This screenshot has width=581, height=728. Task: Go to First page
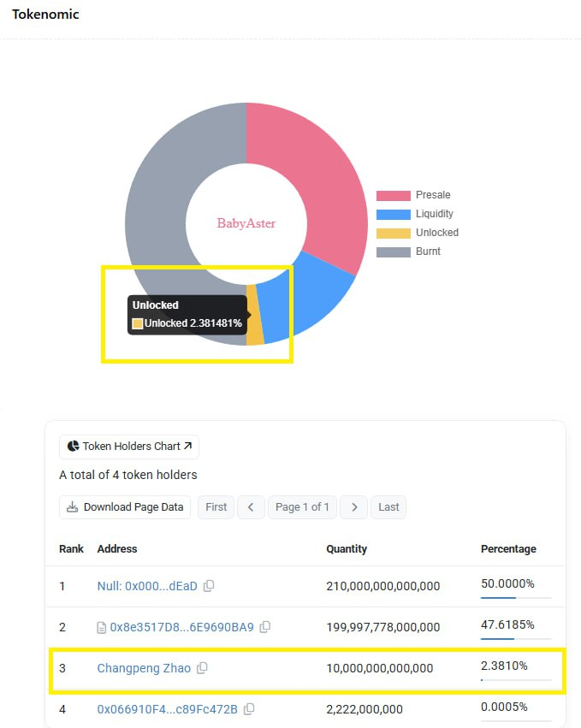click(x=216, y=507)
